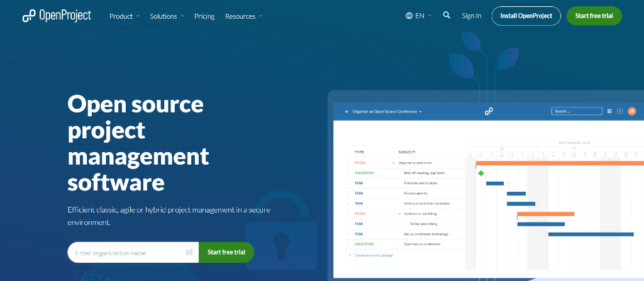Open the JP user avatar
The width and height of the screenshot is (644, 281).
click(631, 111)
